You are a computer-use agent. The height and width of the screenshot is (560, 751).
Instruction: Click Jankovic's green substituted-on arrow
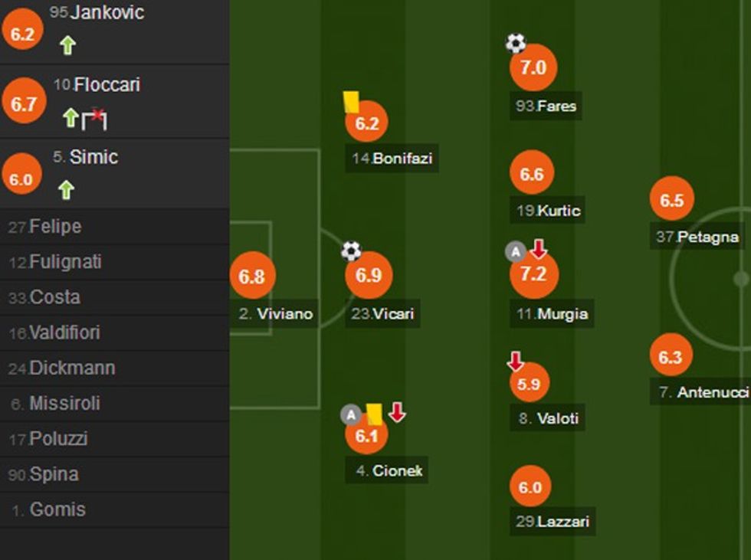tap(67, 46)
